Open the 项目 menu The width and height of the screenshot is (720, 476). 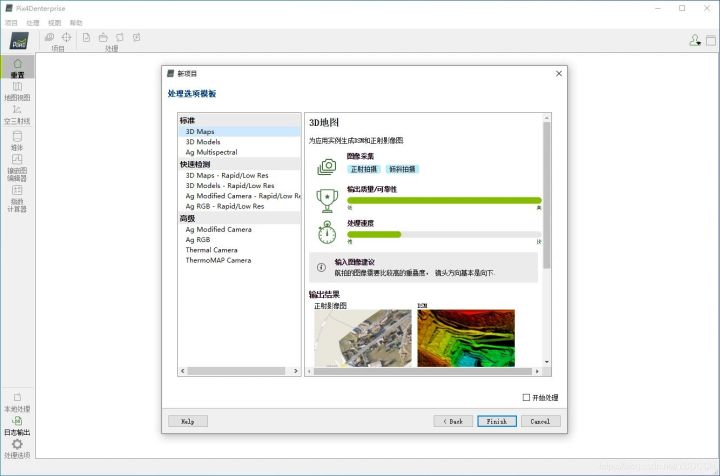[11, 23]
